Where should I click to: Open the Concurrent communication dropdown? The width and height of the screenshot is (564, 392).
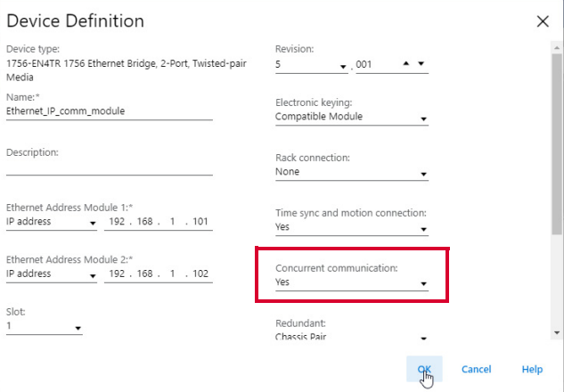coord(352,282)
